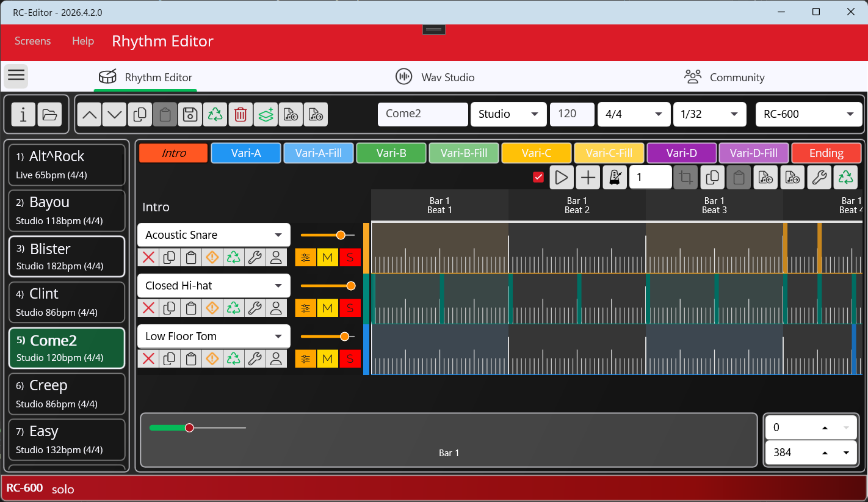Expand the Acoustic Snare instrument dropdown
This screenshot has height=502, width=868.
214,235
